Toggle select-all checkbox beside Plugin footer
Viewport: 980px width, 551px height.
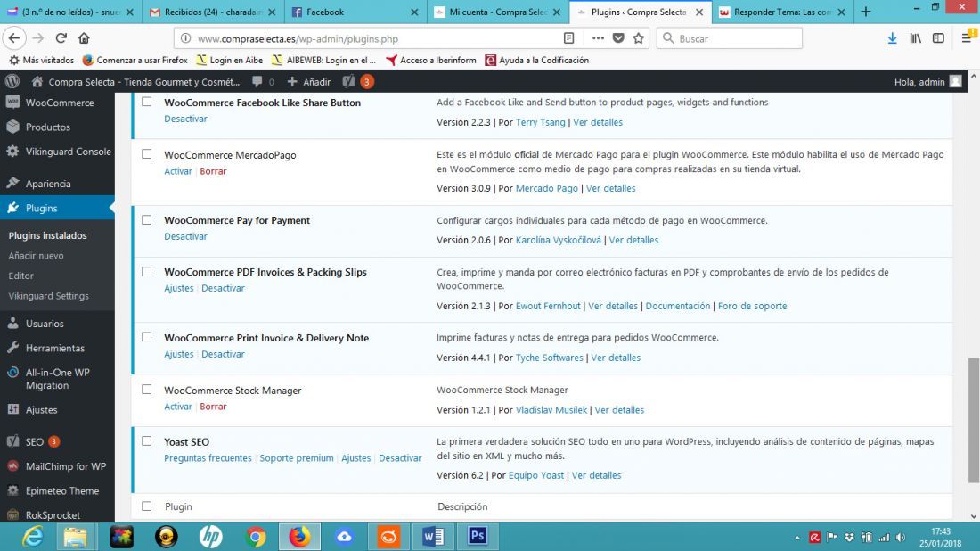[x=146, y=506]
